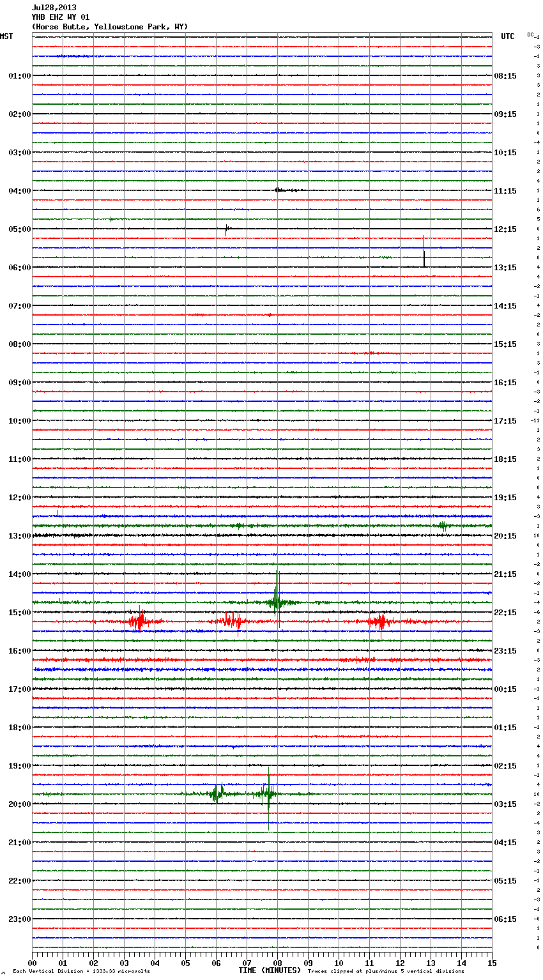Click the "00:15" UTC time label
Screen dimensions: 543x980
point(505,689)
